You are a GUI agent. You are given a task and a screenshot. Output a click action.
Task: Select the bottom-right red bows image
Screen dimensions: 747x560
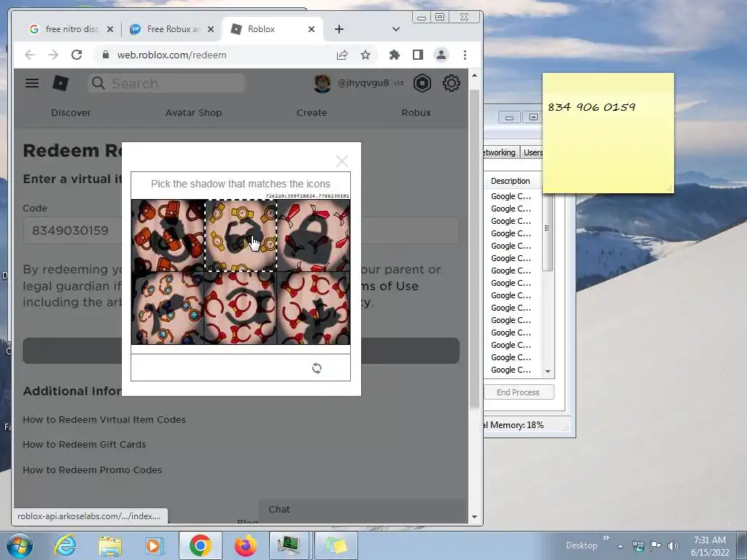click(314, 308)
